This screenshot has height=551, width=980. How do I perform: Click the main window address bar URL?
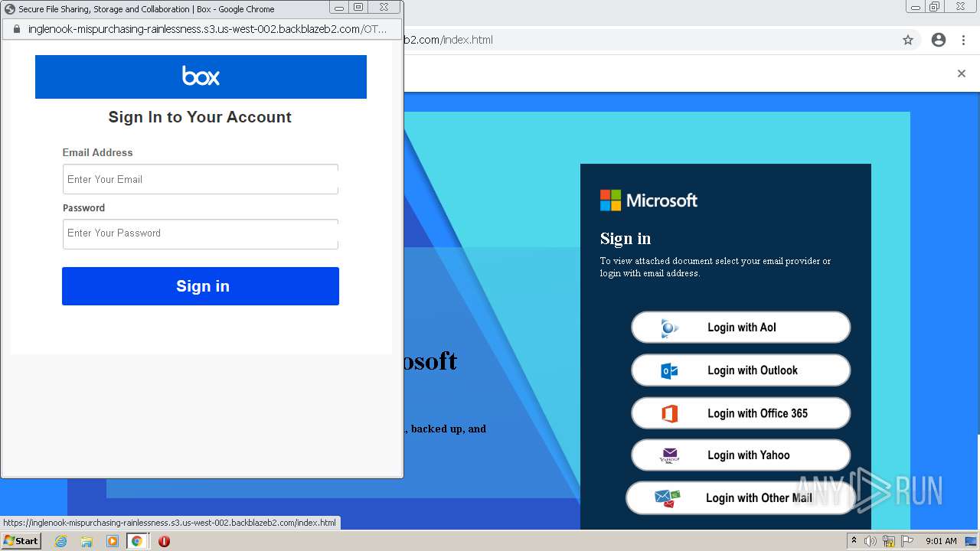(x=448, y=40)
